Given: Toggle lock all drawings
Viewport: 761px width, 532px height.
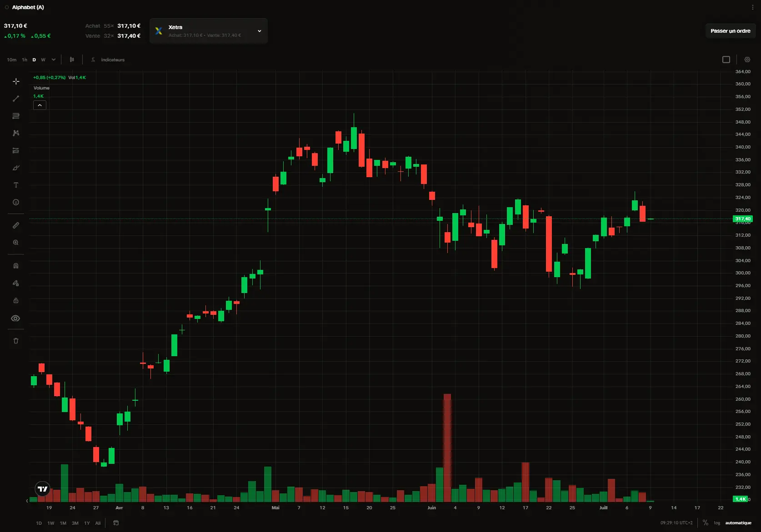Looking at the screenshot, I should [16, 300].
